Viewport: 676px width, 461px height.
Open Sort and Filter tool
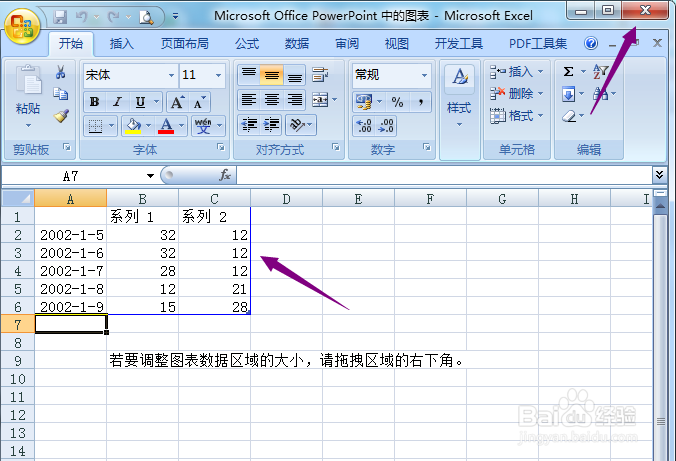[600, 71]
